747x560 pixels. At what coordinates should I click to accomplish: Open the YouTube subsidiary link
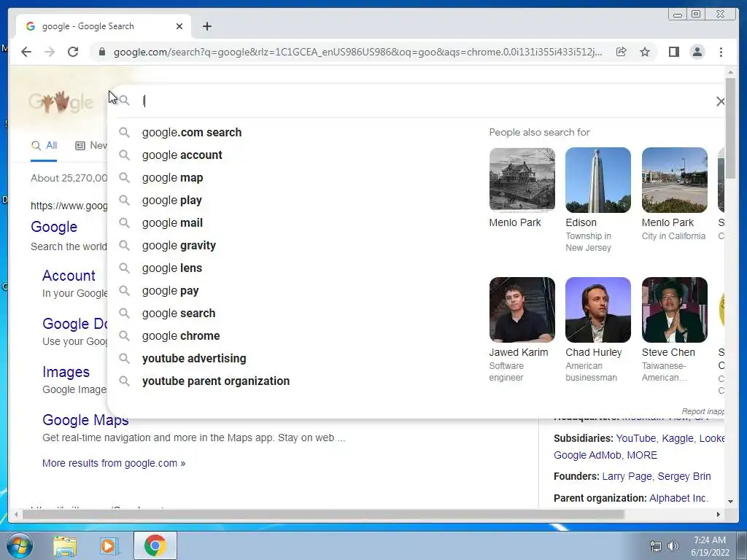[x=635, y=438]
